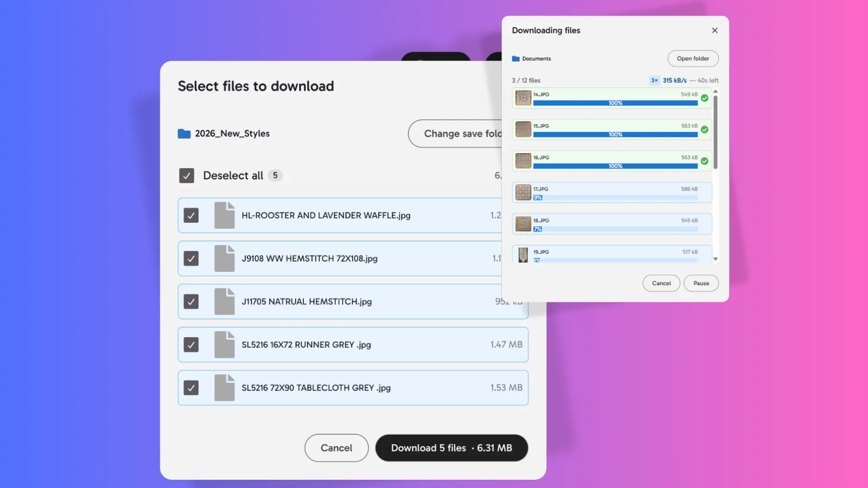The image size is (868, 488).
Task: Click the 3 / 12 files counter
Action: point(526,80)
